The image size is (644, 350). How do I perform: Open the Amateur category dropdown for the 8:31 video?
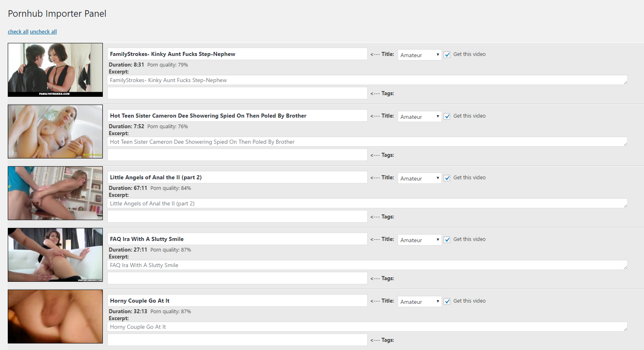(x=420, y=55)
